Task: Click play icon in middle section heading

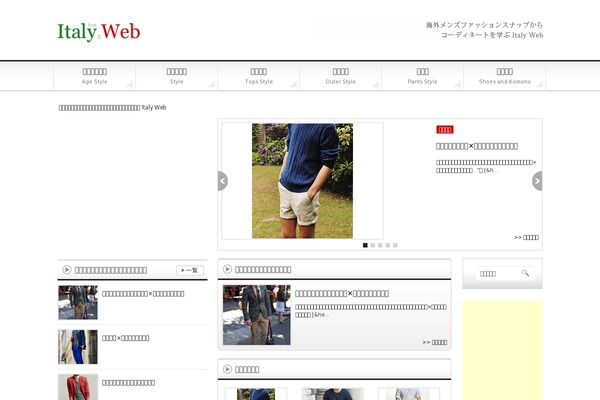Action: 228,269
